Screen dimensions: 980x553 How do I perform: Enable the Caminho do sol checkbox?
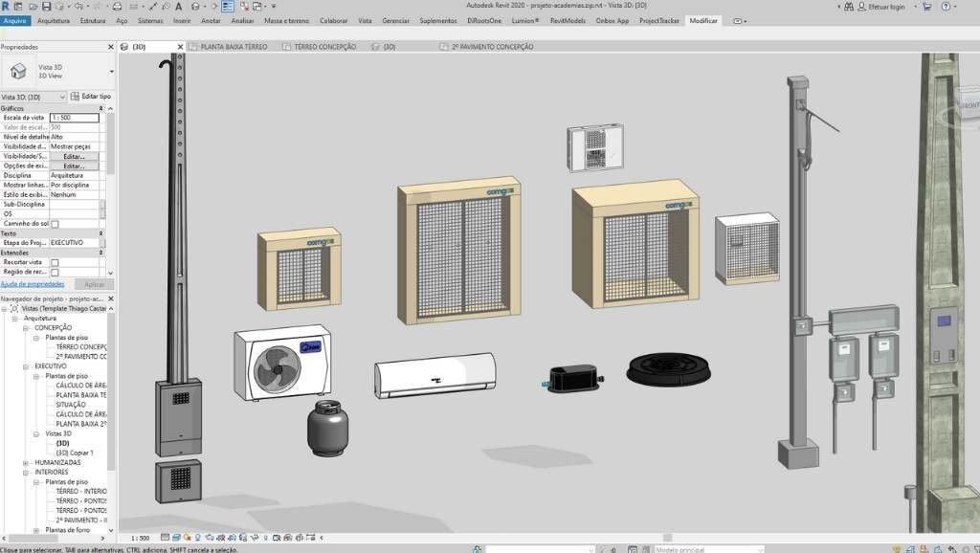pyautogui.click(x=55, y=224)
